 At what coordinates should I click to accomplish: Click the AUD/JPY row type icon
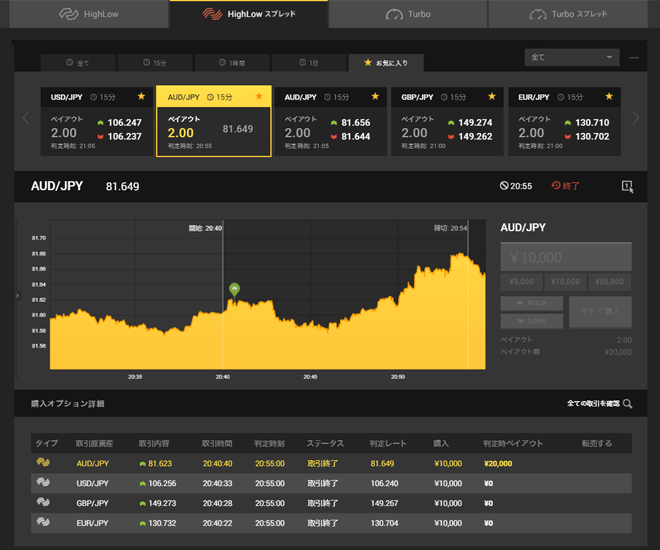[x=43, y=462]
